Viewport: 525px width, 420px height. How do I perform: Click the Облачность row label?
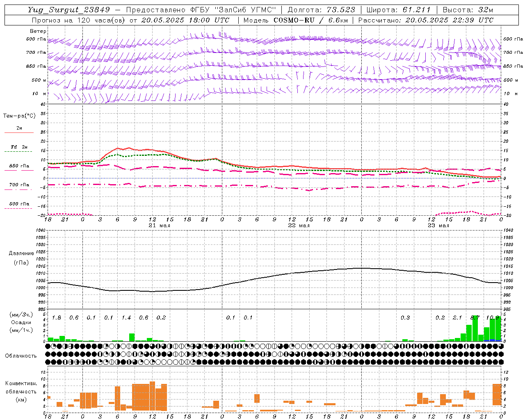point(21,356)
